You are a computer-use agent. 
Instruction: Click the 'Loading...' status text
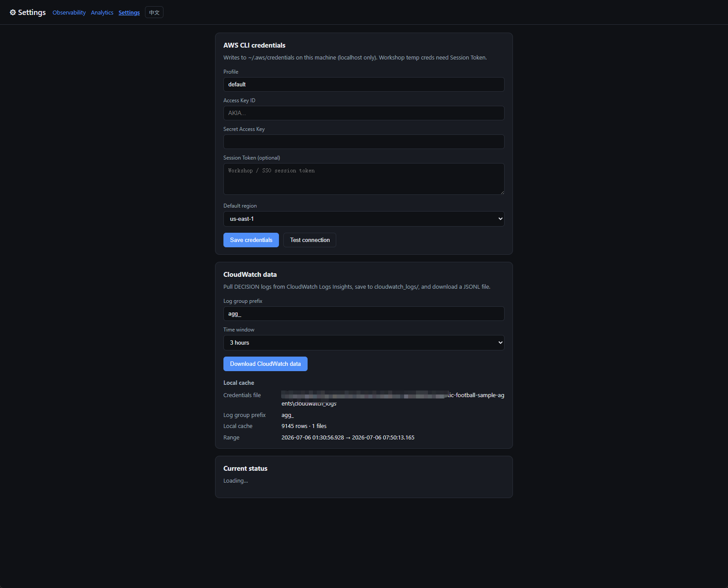click(x=236, y=481)
